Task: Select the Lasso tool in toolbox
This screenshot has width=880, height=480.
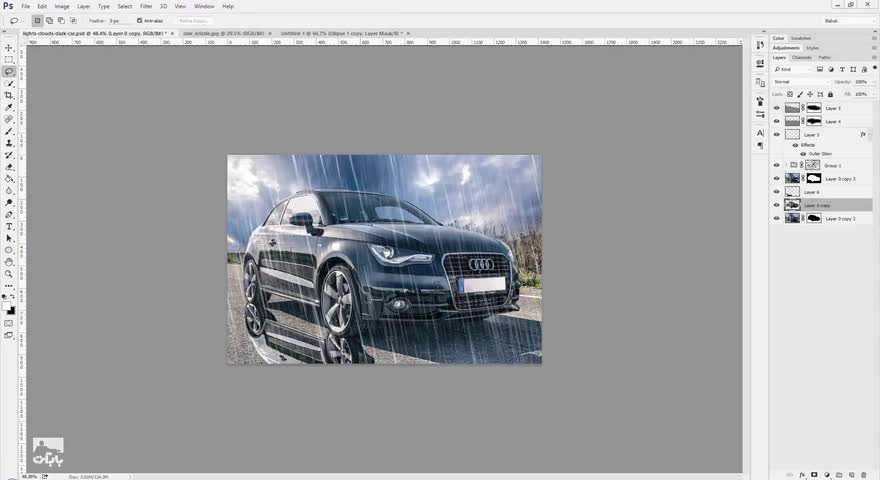Action: [x=8, y=71]
